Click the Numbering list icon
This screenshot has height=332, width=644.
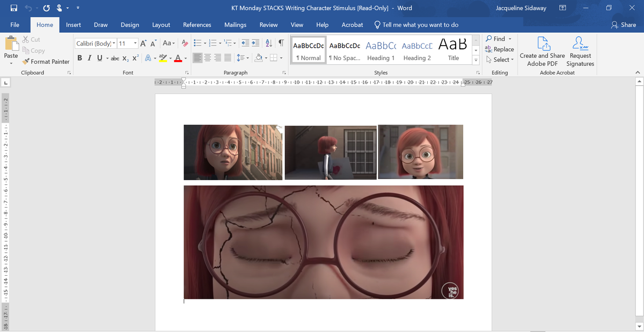(x=211, y=43)
